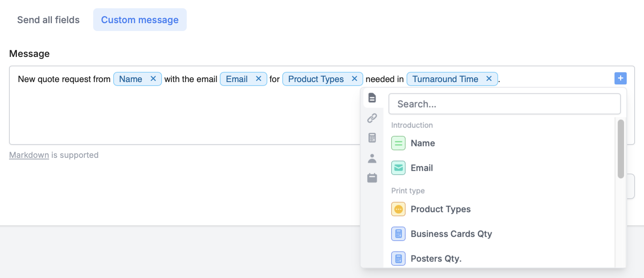Remove the Name tag from message
The height and width of the screenshot is (278, 644).
(153, 79)
